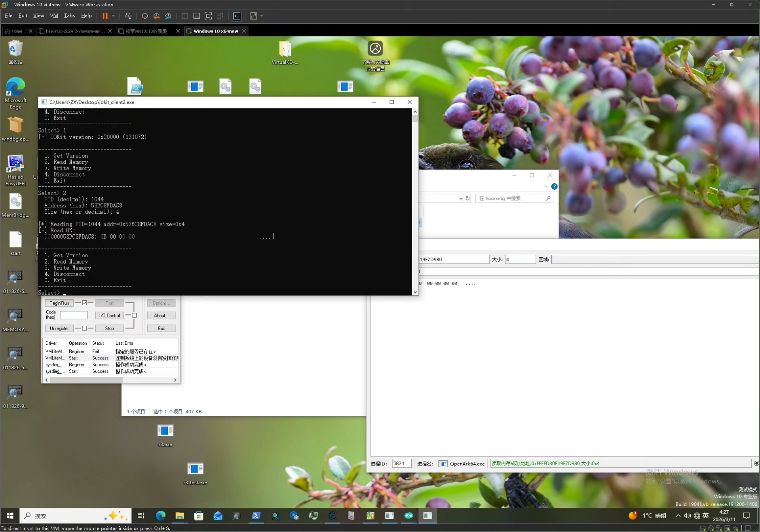This screenshot has width=760, height=532.
Task: Take a snapshot with the clock-plus icon
Action: [x=144, y=16]
